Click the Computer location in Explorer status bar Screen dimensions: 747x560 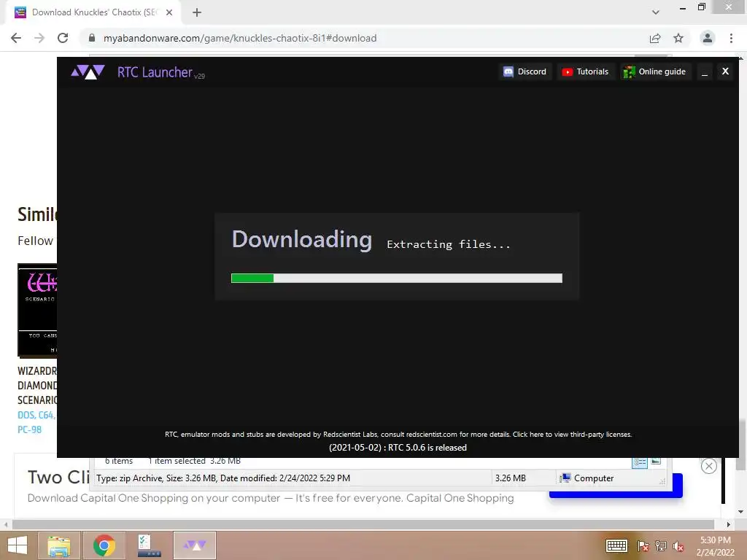(x=587, y=478)
